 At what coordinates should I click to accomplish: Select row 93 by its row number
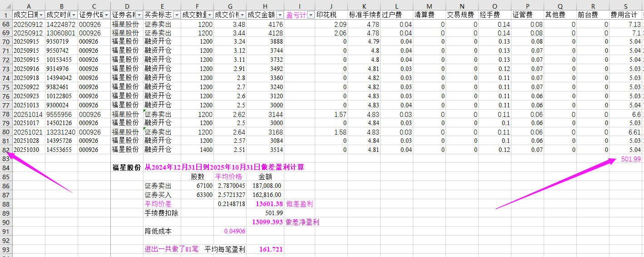[6, 249]
